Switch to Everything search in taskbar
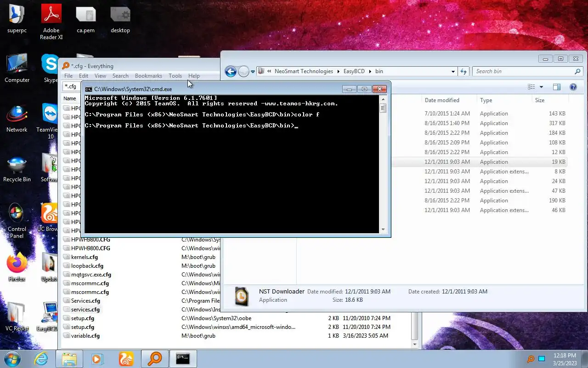588x368 pixels. pyautogui.click(x=154, y=359)
